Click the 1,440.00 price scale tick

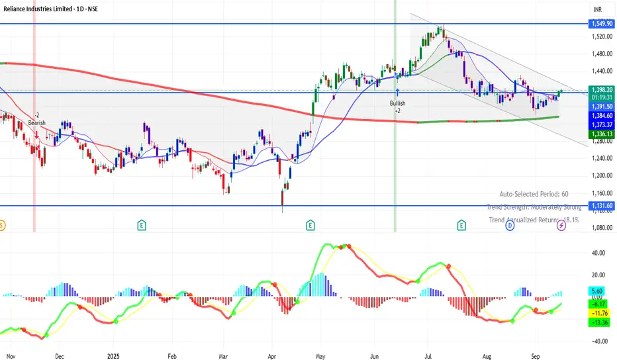(602, 71)
